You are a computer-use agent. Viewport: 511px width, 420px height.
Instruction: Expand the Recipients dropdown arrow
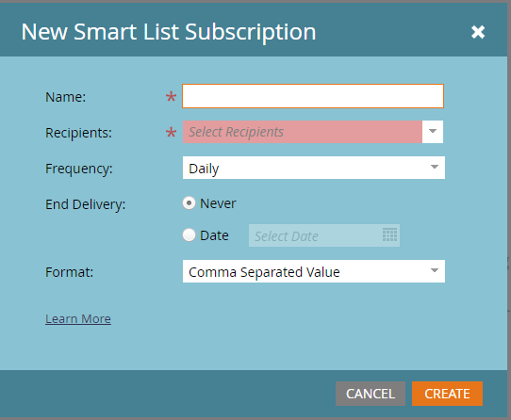433,132
